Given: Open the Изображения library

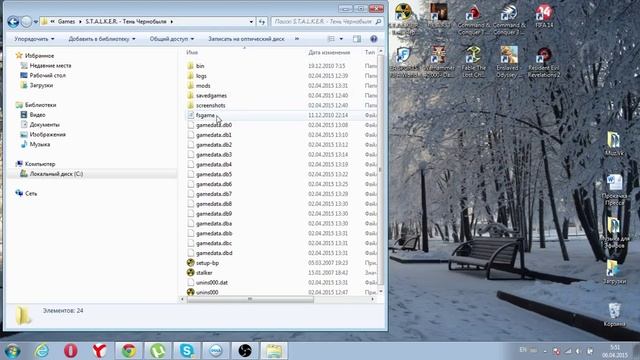Looking at the screenshot, I should (47, 134).
